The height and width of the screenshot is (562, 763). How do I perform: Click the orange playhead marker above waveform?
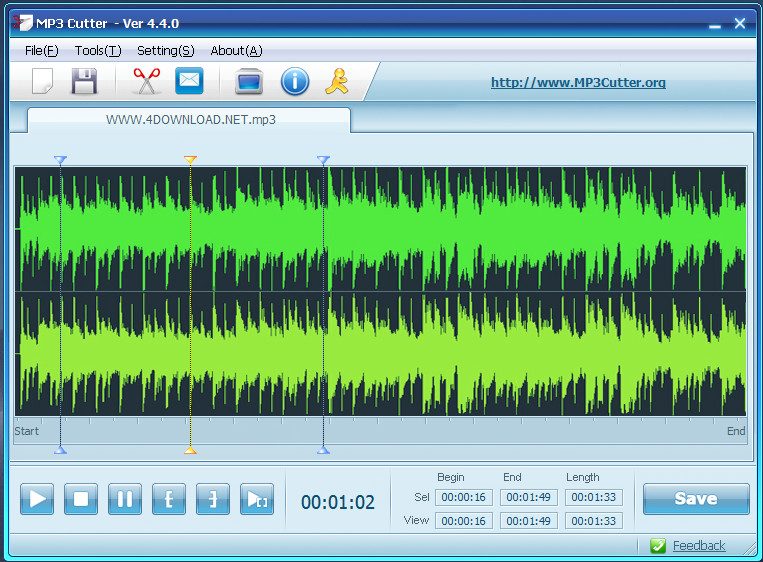[190, 160]
